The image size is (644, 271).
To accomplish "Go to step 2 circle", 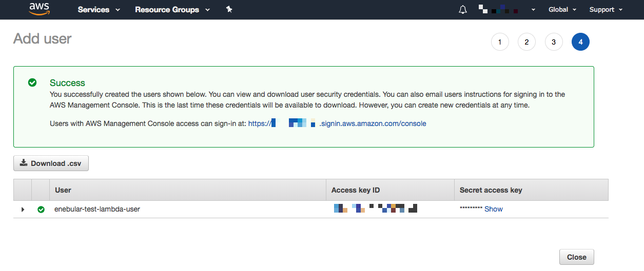I will [526, 42].
